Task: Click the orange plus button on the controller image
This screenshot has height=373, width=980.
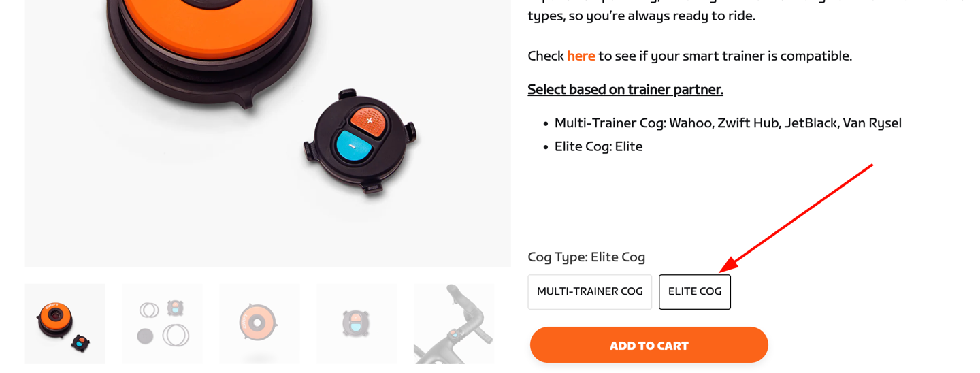Action: [368, 122]
